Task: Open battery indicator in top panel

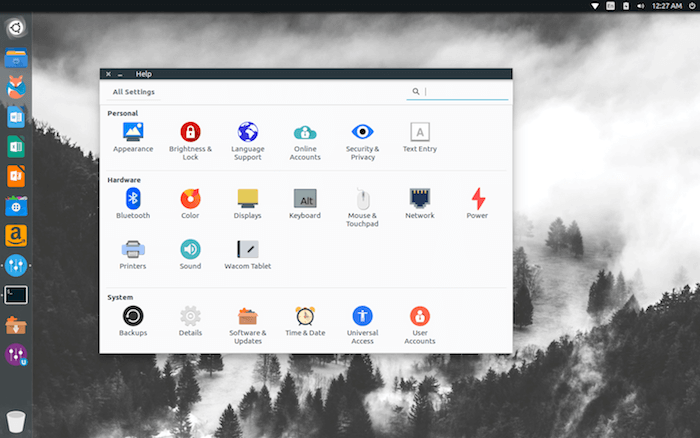Action: point(626,6)
